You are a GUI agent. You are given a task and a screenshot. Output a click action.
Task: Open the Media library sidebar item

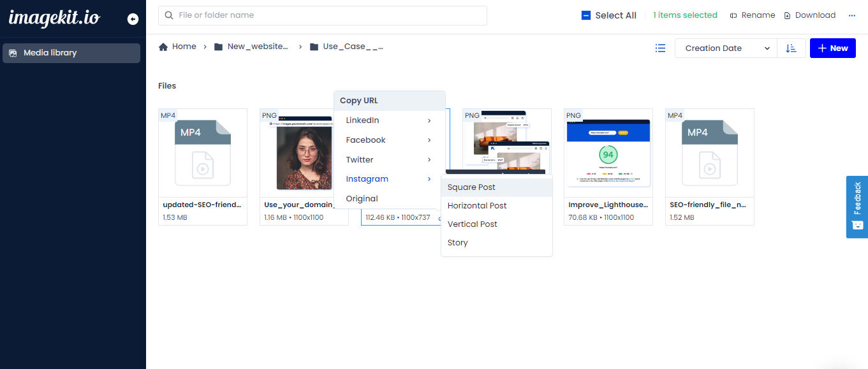tap(71, 53)
